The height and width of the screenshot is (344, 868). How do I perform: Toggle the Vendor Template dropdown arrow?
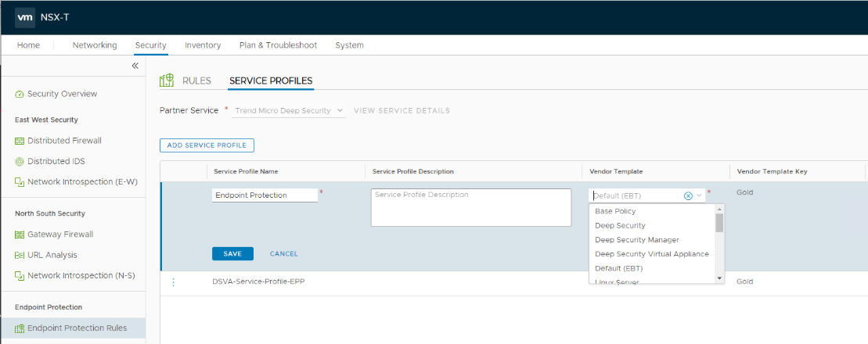pyautogui.click(x=699, y=195)
